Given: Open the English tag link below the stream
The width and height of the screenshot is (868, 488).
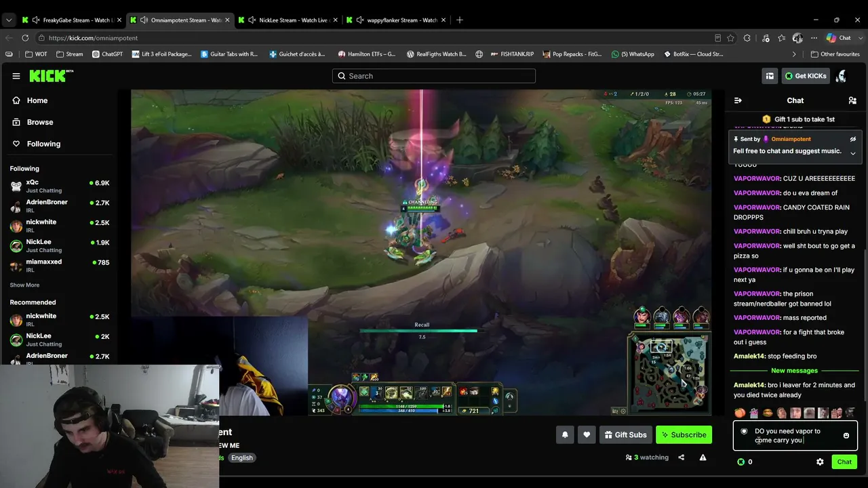Looking at the screenshot, I should coord(241,457).
